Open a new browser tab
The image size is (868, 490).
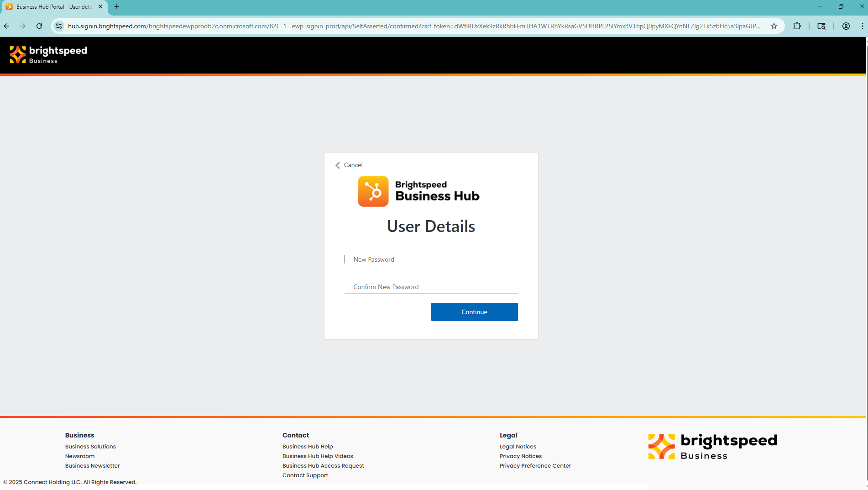pyautogui.click(x=117, y=6)
